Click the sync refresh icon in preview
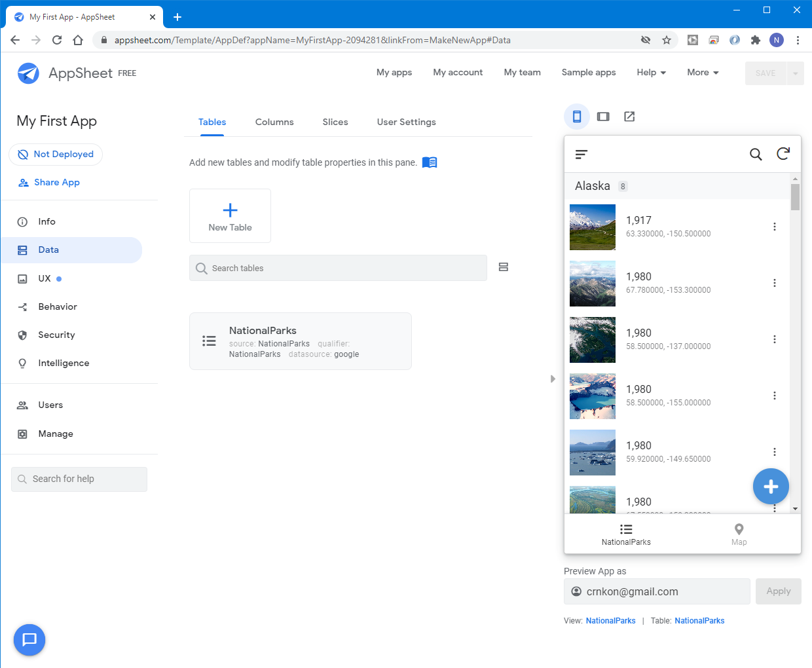The height and width of the screenshot is (668, 812). click(783, 154)
